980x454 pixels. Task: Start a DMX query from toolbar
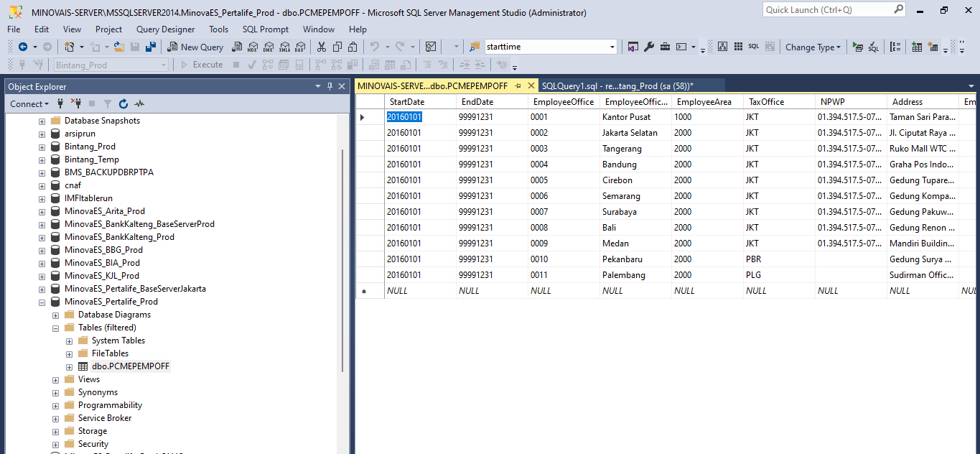268,47
